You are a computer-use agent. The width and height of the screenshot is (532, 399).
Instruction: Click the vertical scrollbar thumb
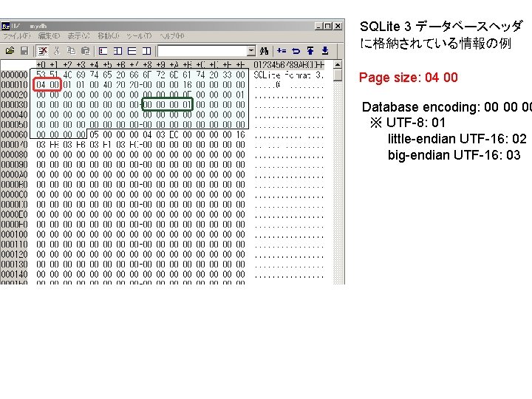(x=338, y=75)
